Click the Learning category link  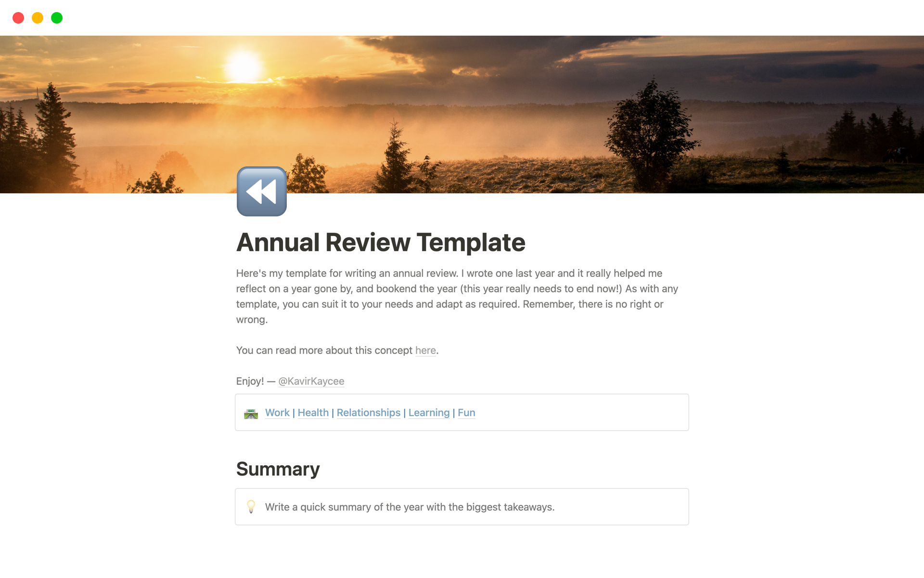pyautogui.click(x=428, y=412)
